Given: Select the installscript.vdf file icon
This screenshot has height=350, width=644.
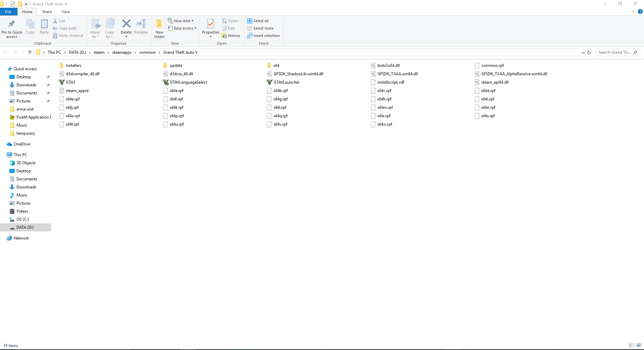Looking at the screenshot, I should pos(373,82).
